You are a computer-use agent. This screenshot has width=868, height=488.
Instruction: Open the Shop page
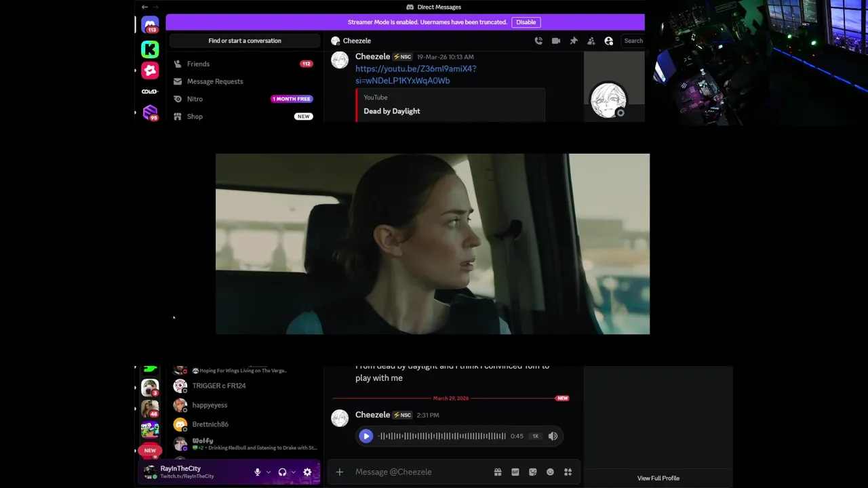[243, 117]
